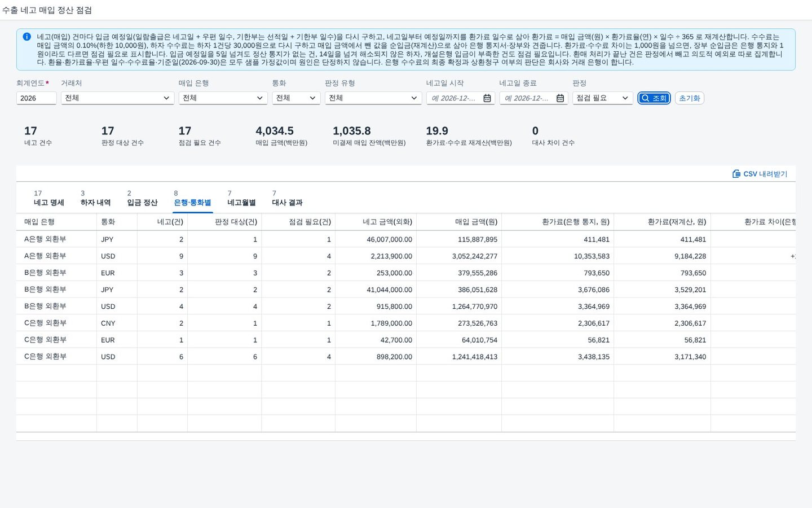Image resolution: width=812 pixels, height=508 pixels.
Task: Click the cell with value 42,700.00
Action: coord(376,340)
